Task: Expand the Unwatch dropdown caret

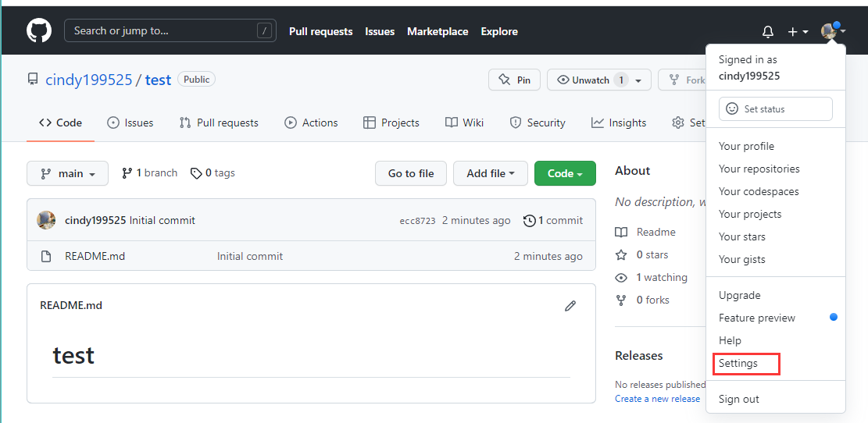Action: (639, 80)
